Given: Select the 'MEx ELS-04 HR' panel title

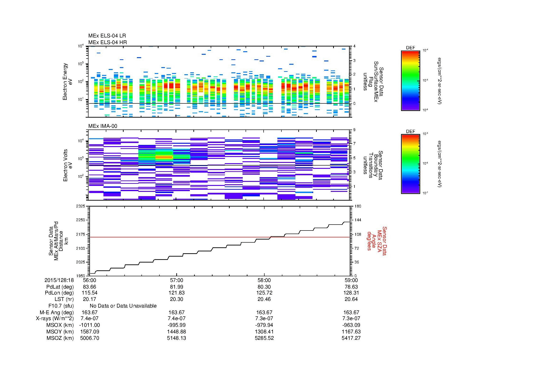Looking at the screenshot, I should (107, 42).
